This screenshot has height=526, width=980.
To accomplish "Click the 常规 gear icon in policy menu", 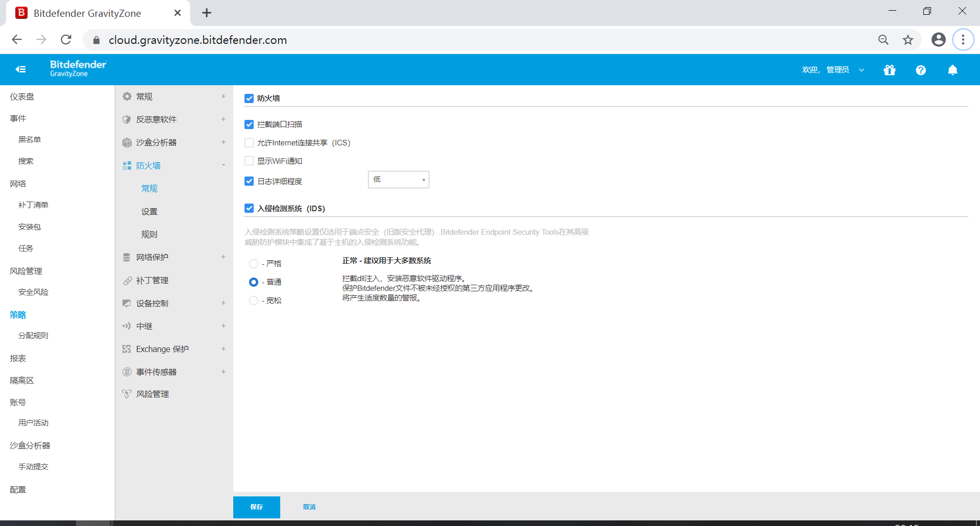I will point(127,96).
